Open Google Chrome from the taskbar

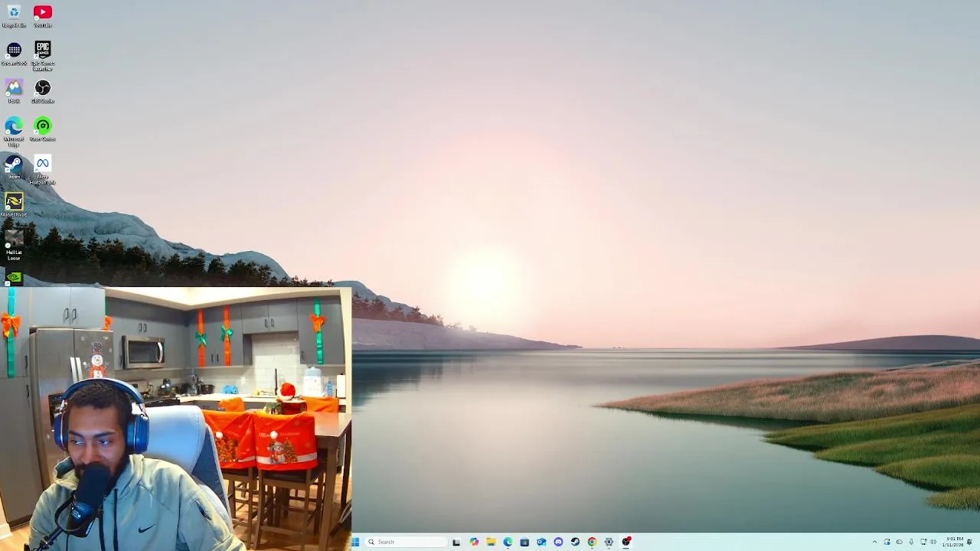[x=592, y=542]
